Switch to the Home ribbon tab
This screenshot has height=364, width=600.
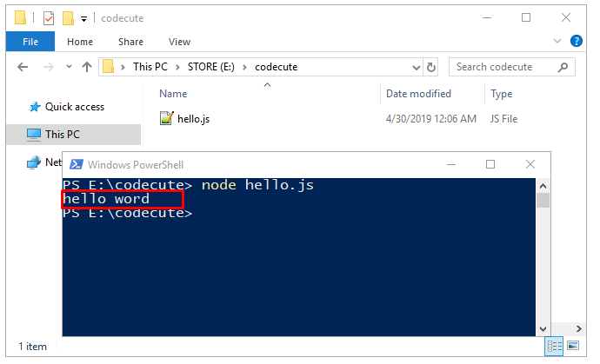click(80, 42)
